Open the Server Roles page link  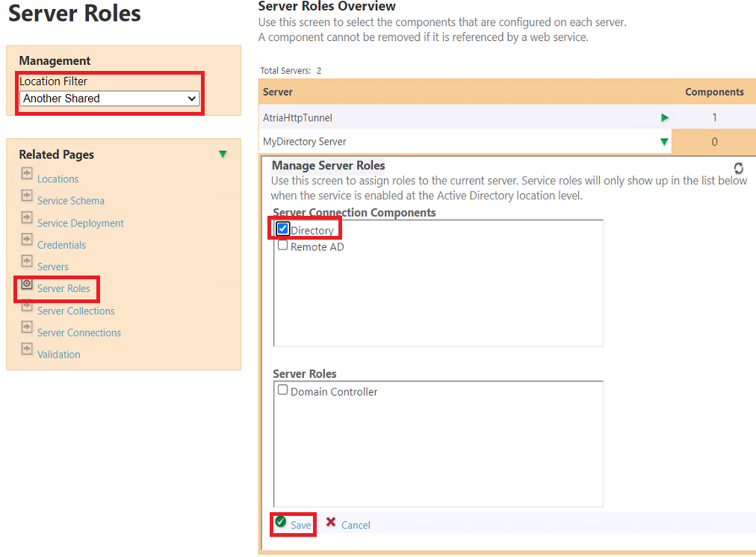pyautogui.click(x=63, y=289)
